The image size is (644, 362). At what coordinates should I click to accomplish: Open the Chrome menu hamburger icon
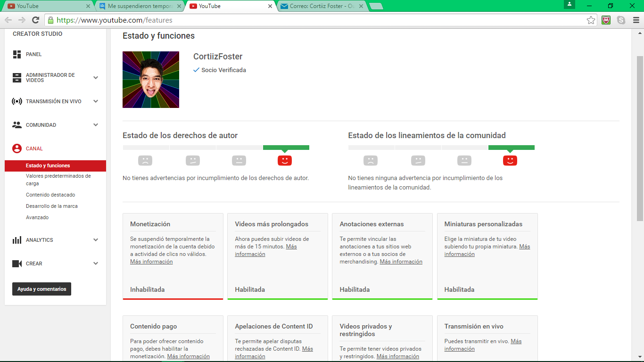(636, 20)
